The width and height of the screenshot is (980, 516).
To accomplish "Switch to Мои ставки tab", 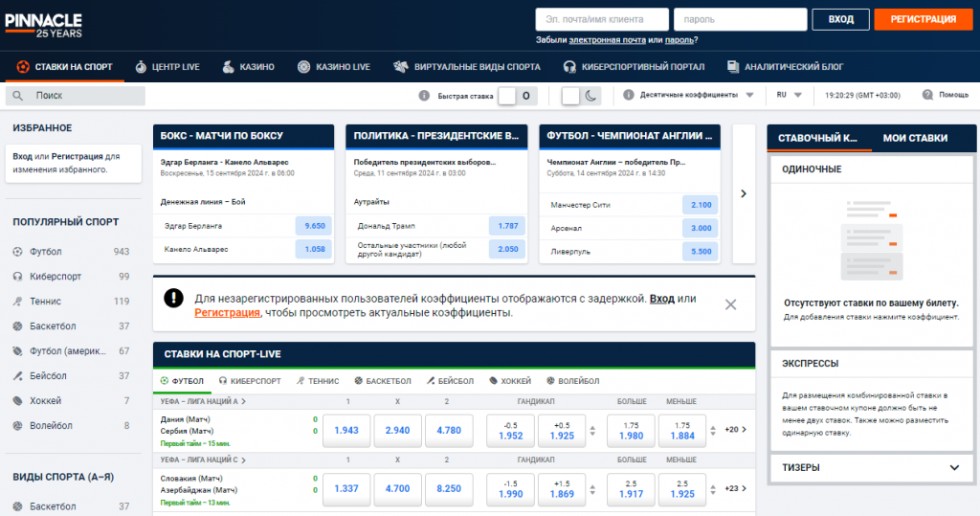I will [915, 138].
